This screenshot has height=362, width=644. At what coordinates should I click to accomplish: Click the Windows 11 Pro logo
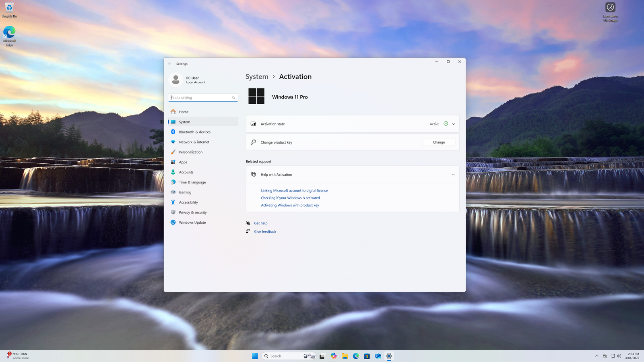256,96
